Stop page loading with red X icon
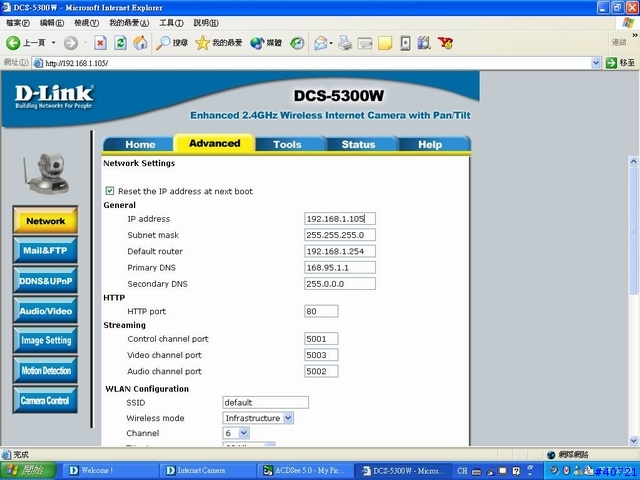This screenshot has height=480, width=640. pos(100,43)
